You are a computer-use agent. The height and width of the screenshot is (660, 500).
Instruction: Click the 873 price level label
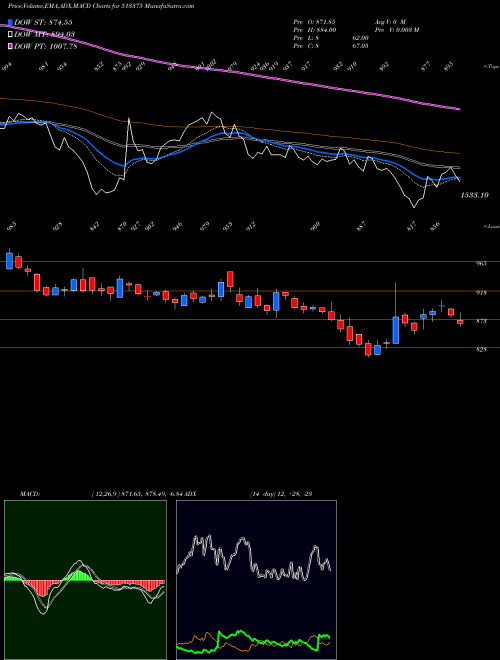481,321
